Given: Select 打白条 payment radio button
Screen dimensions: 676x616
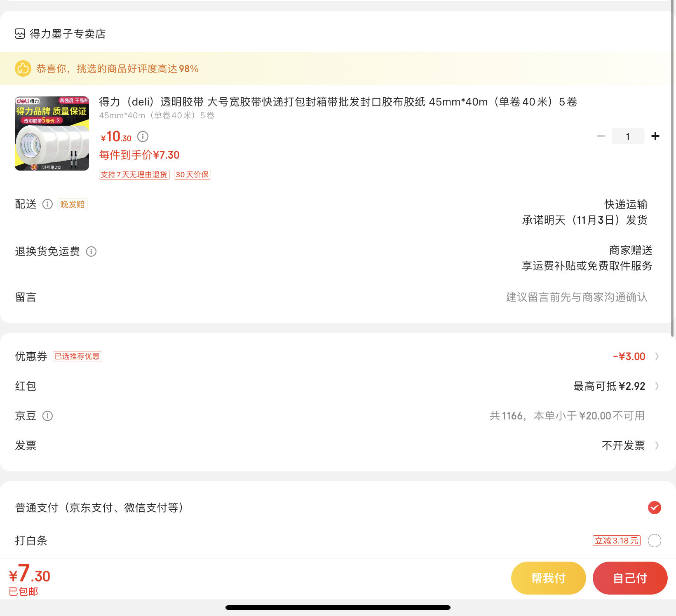Looking at the screenshot, I should click(655, 541).
